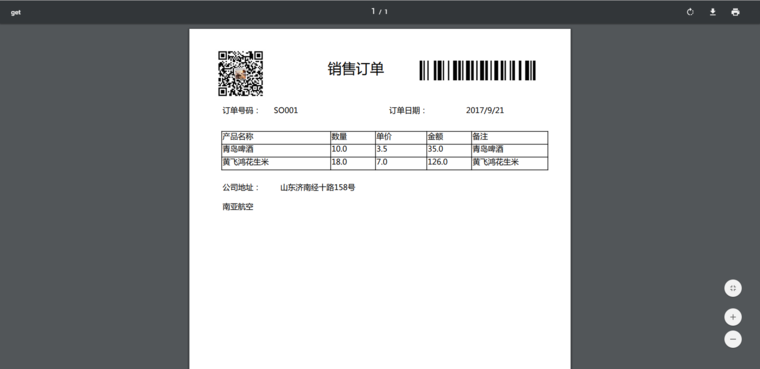The height and width of the screenshot is (369, 760).
Task: Click the barcode on the order
Action: [x=477, y=70]
